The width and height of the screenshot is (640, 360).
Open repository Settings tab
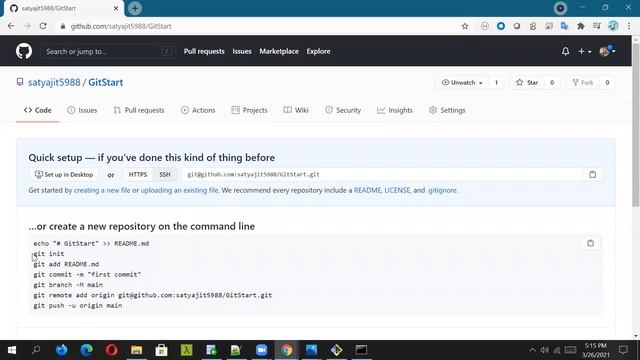pyautogui.click(x=447, y=110)
